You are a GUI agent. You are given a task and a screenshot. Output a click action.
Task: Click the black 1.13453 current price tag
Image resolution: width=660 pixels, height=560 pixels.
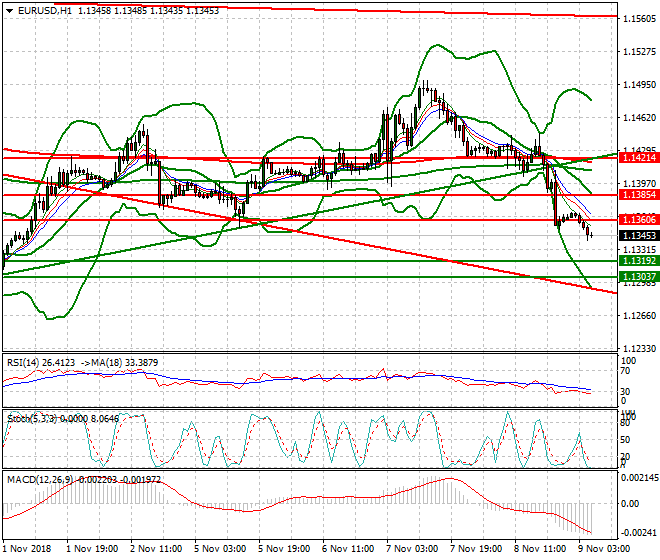click(x=638, y=236)
